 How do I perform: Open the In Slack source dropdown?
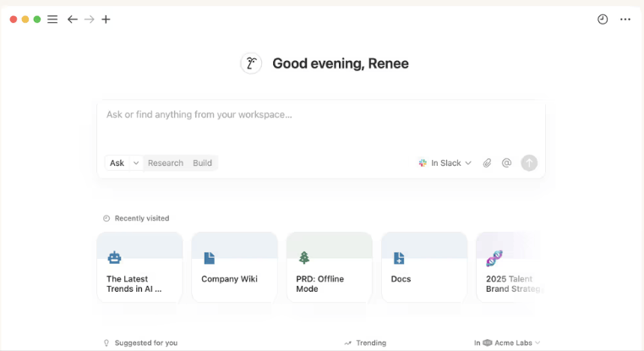coord(445,163)
